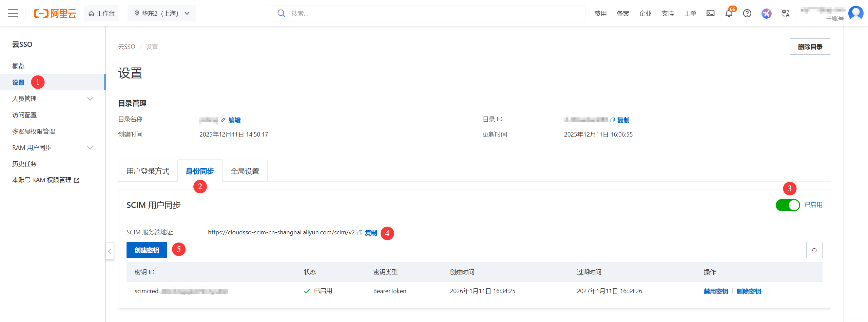Click the top search input field
This screenshot has width=868, height=322.
click(x=434, y=14)
